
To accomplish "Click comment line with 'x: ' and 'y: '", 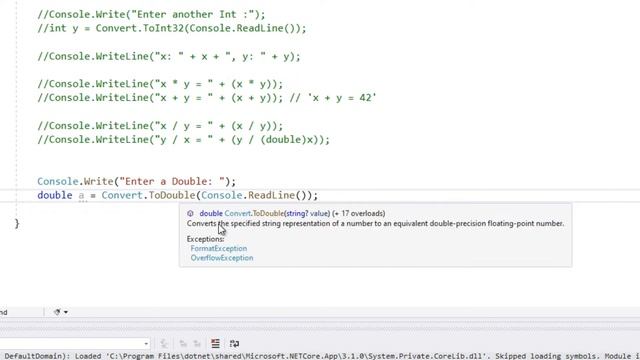I will (169, 56).
